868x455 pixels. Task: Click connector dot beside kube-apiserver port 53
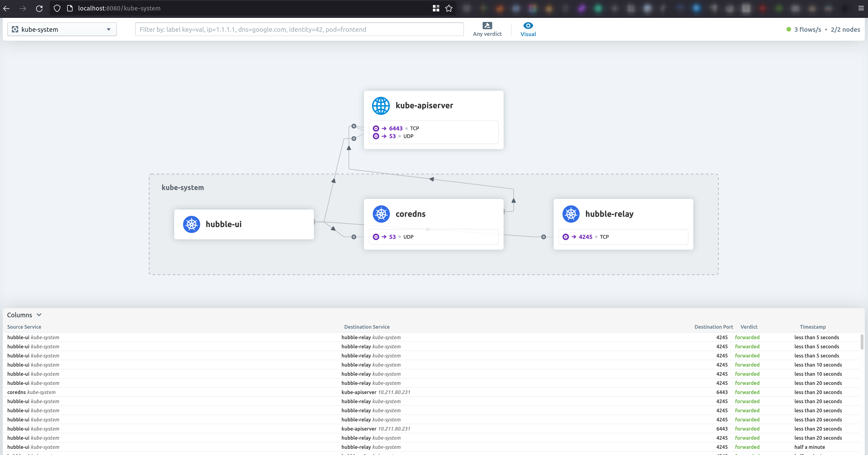(x=354, y=138)
